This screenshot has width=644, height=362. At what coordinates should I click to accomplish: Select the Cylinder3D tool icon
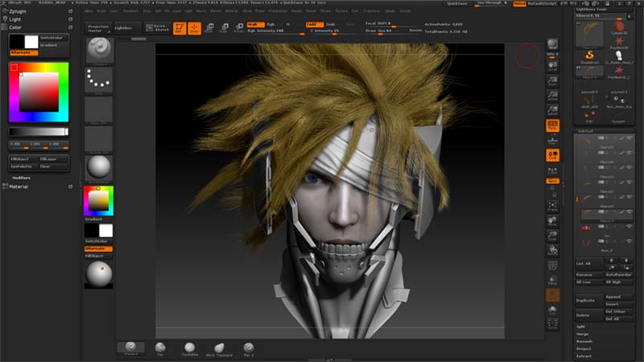point(619,28)
